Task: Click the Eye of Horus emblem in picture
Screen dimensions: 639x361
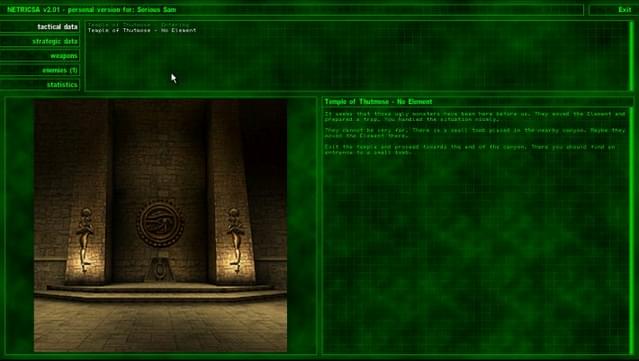Action: click(x=160, y=224)
